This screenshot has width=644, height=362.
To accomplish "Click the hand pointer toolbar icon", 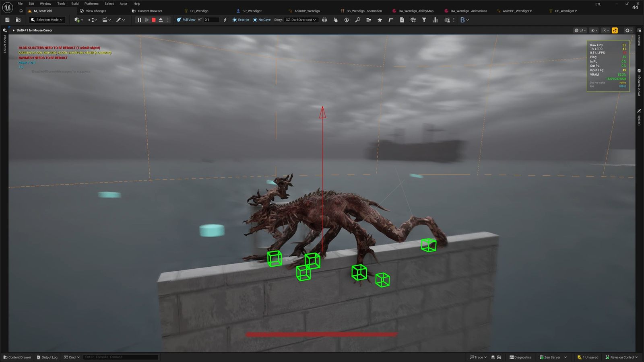I will click(x=335, y=20).
